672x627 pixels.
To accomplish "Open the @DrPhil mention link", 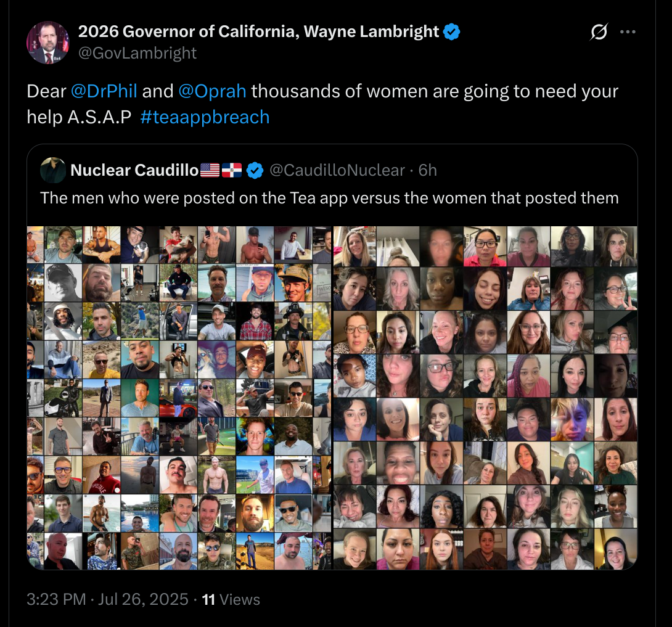I will [104, 91].
